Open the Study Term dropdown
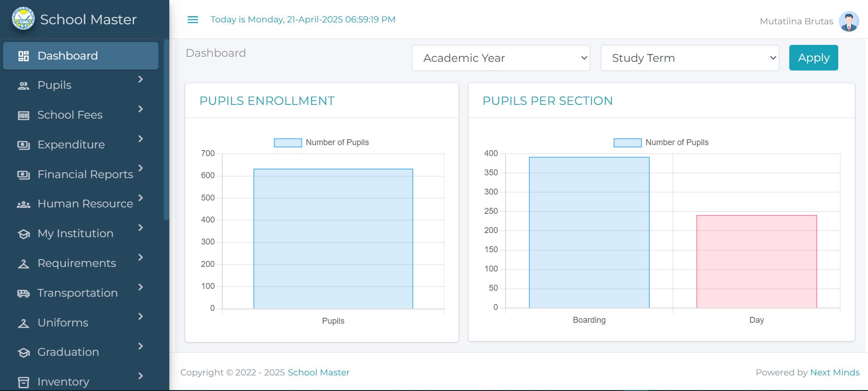The width and height of the screenshot is (868, 391). click(x=690, y=58)
